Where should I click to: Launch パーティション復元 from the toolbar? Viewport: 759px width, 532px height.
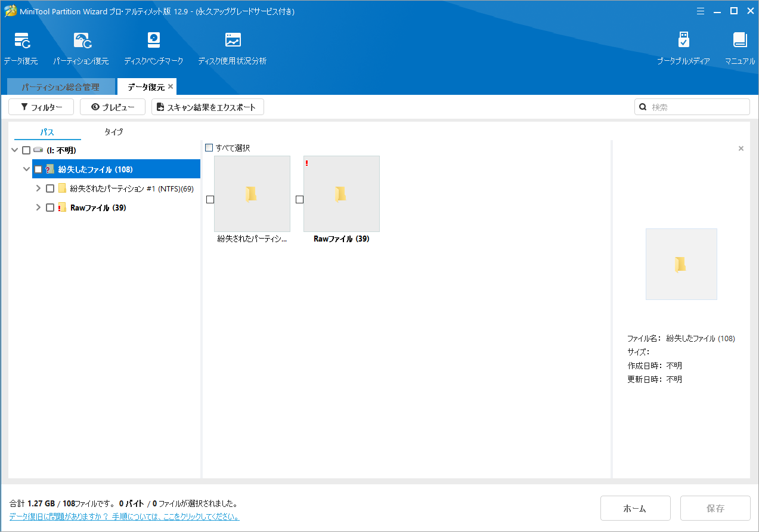81,48
